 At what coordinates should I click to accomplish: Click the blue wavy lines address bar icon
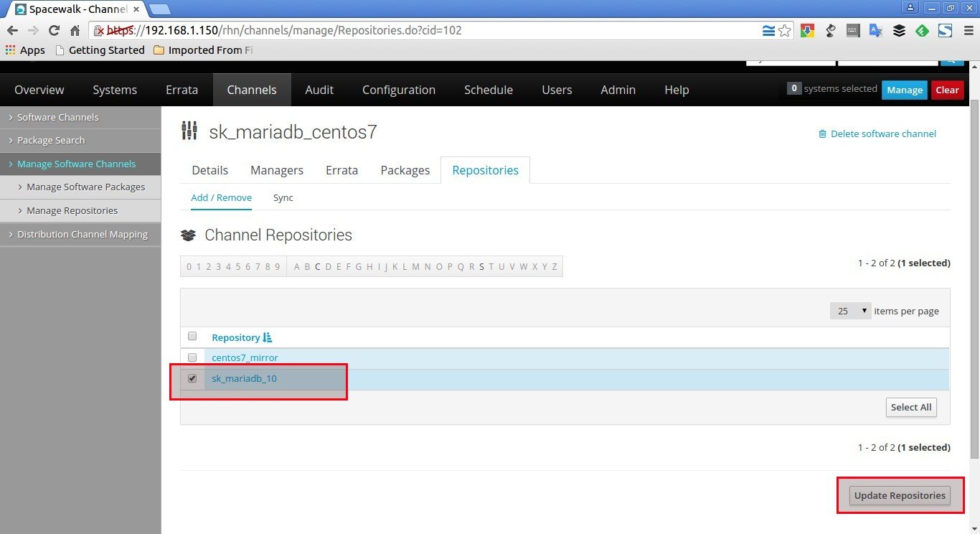pos(768,31)
